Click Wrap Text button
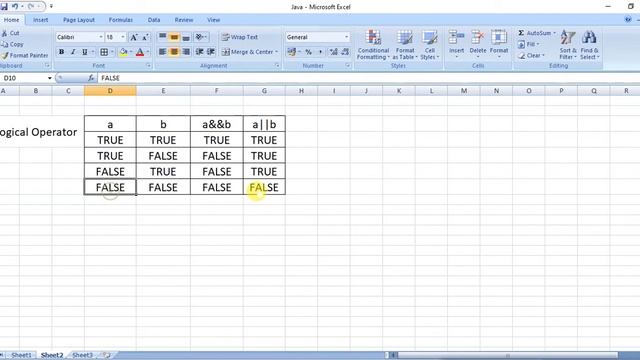 coord(240,37)
